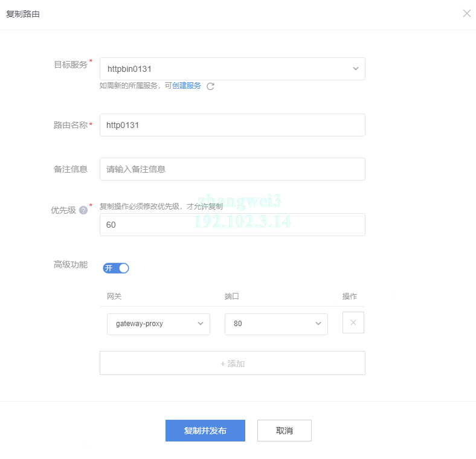Image resolution: width=476 pixels, height=459 pixels.
Task: Click the + 添加 button
Action: 232,363
